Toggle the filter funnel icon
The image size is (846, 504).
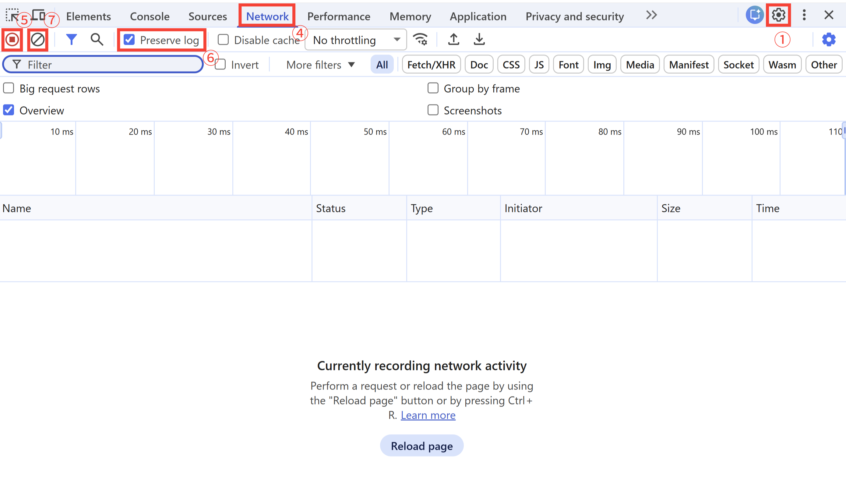point(71,40)
